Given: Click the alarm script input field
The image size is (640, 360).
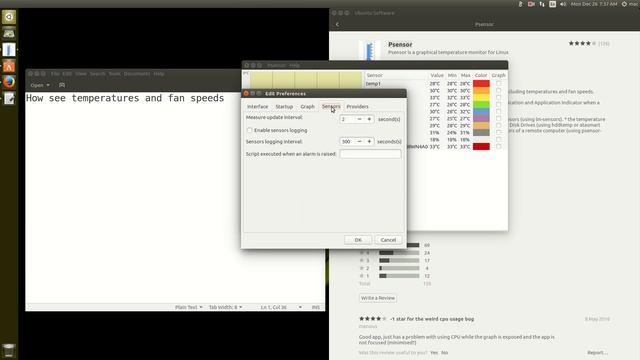Looking at the screenshot, I should coord(370,154).
